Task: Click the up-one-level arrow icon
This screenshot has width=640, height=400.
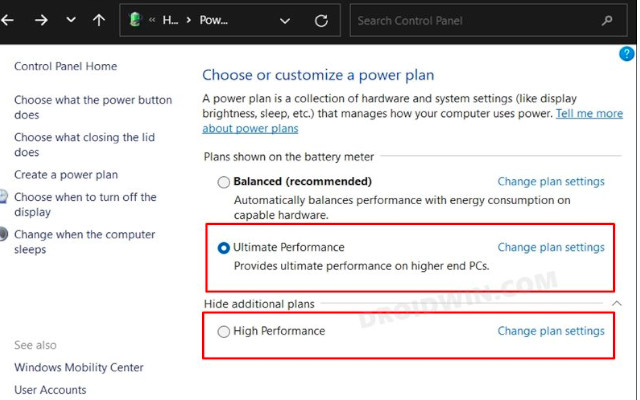Action: click(98, 20)
